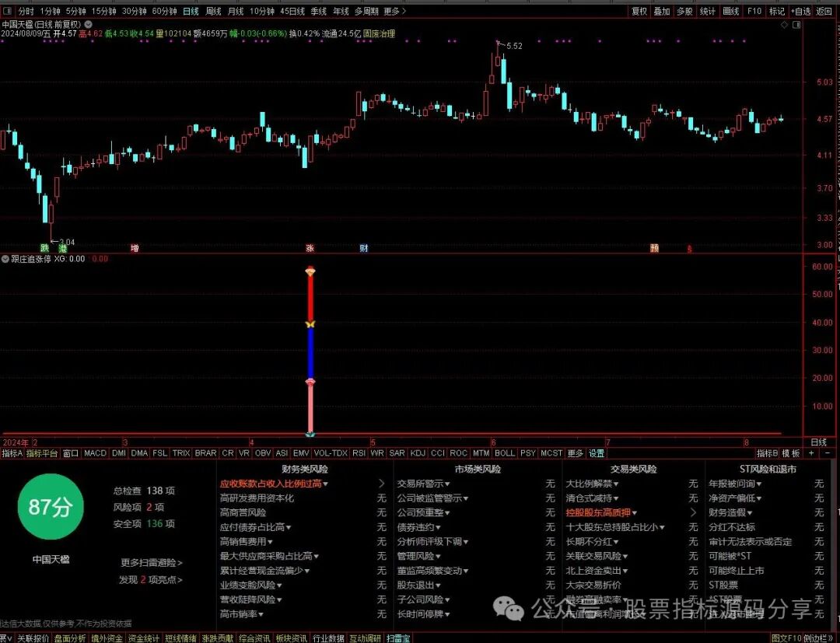The image size is (840, 643).
Task: Switch to 60分钟 period
Action: coord(164,11)
